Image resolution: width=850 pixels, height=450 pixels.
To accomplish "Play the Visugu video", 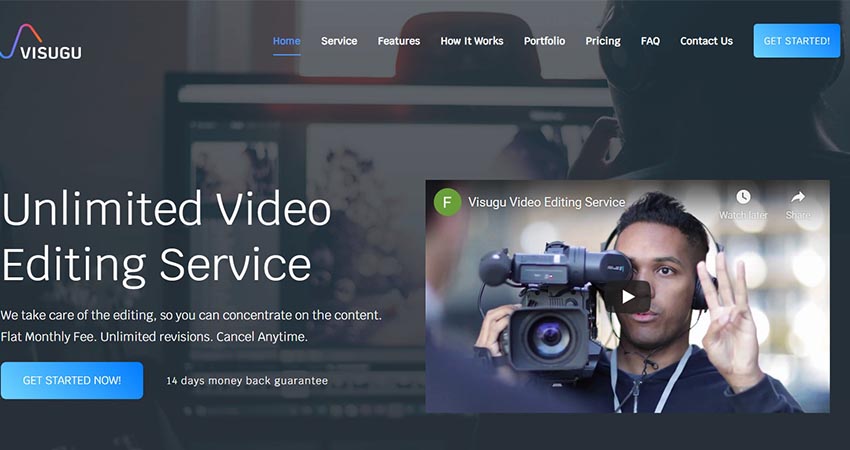I will pyautogui.click(x=627, y=297).
